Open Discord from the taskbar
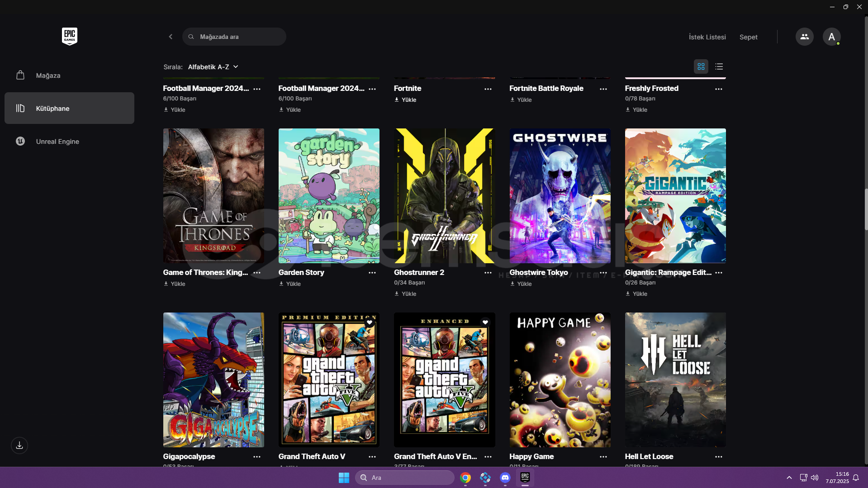868x488 pixels. click(x=505, y=478)
